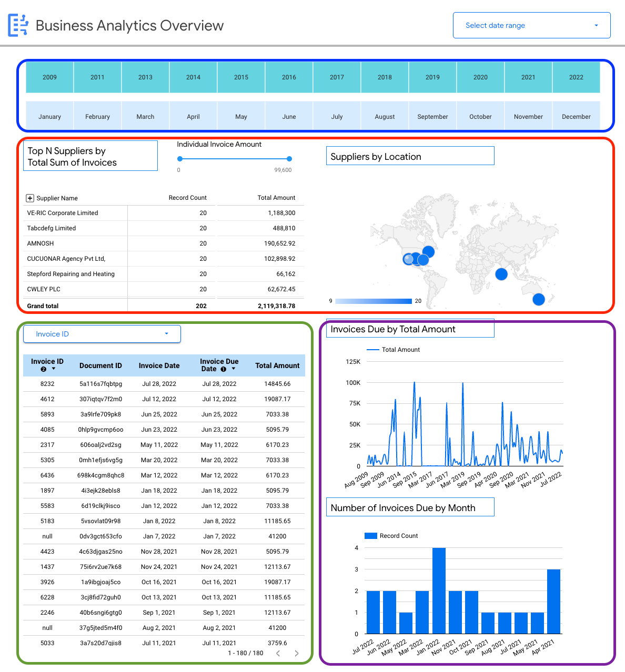Click the left pagination chevron below invoice table

[278, 653]
